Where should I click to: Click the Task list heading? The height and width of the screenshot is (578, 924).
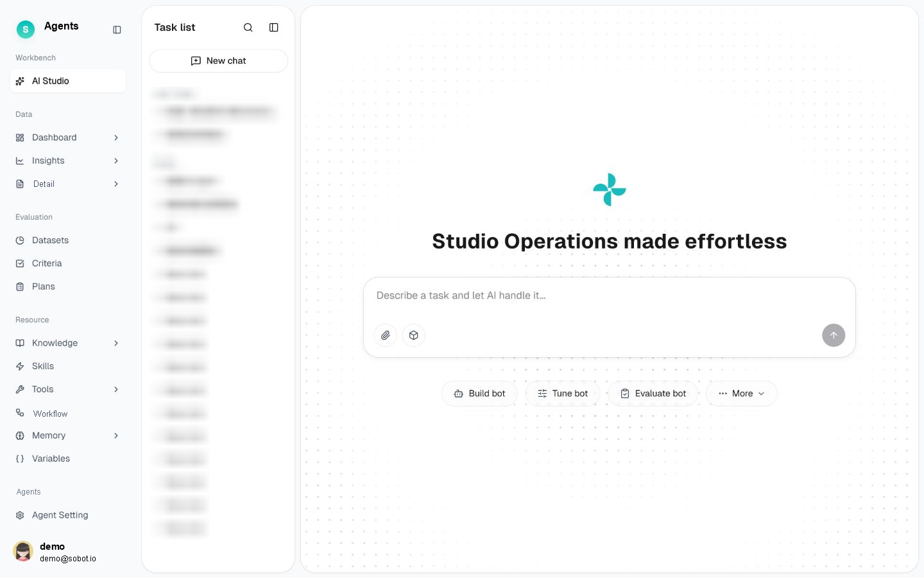175,27
